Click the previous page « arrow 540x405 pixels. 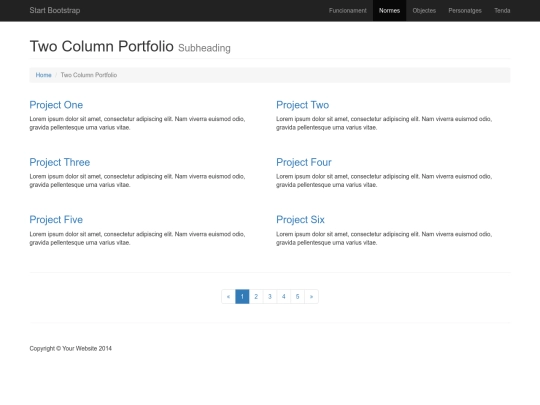point(228,297)
